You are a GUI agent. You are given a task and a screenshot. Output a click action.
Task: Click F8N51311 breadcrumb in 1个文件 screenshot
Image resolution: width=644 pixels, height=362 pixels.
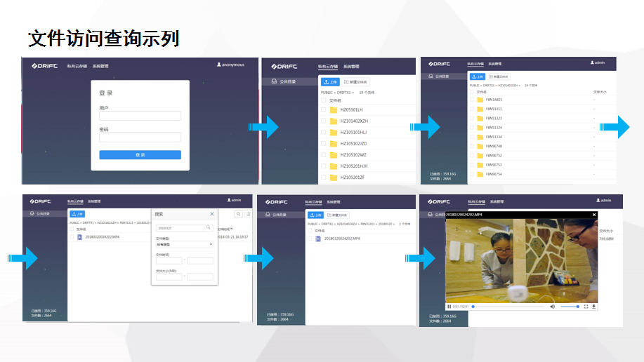[x=367, y=224]
